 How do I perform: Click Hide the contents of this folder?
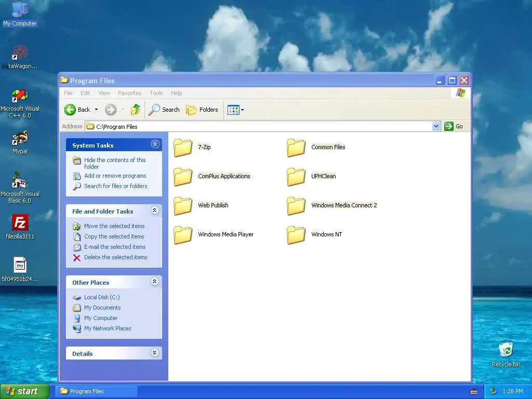115,163
